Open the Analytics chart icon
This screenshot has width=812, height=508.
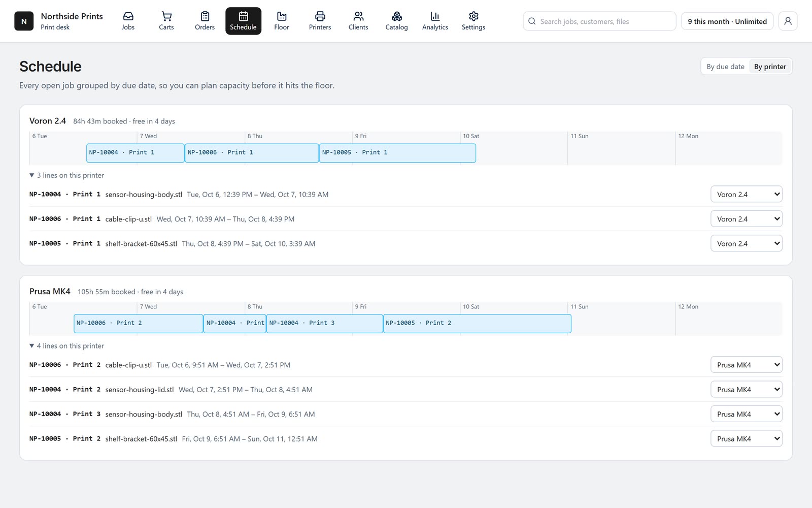(x=435, y=16)
